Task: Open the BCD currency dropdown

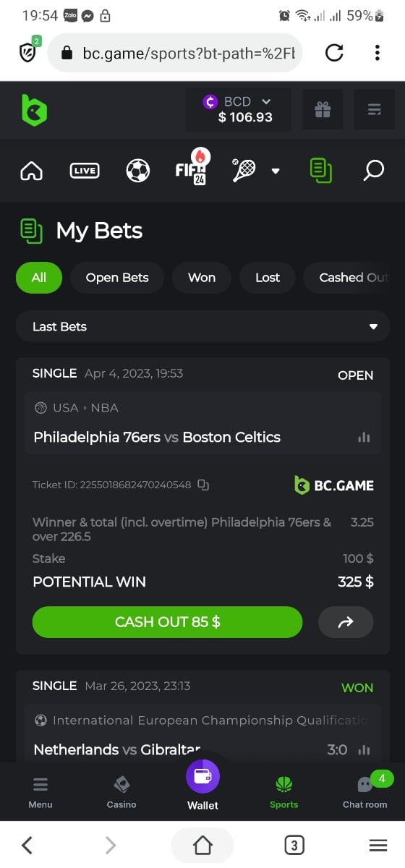Action: pyautogui.click(x=239, y=109)
